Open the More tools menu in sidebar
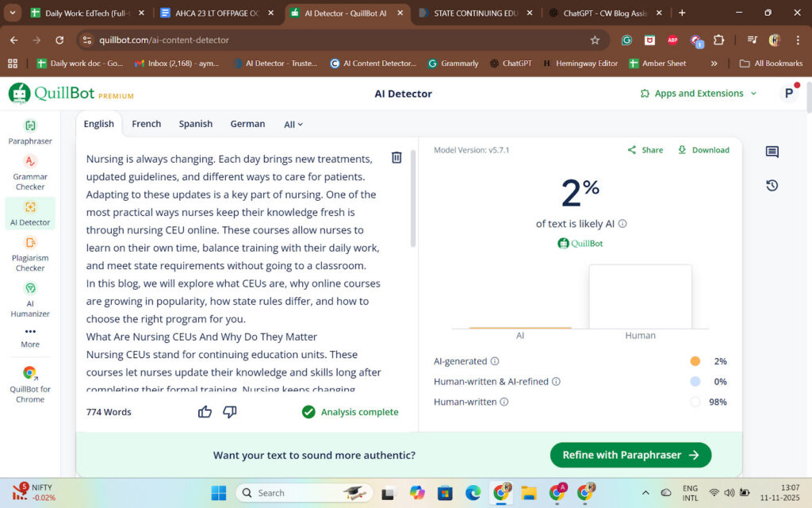The image size is (812, 508). (30, 337)
